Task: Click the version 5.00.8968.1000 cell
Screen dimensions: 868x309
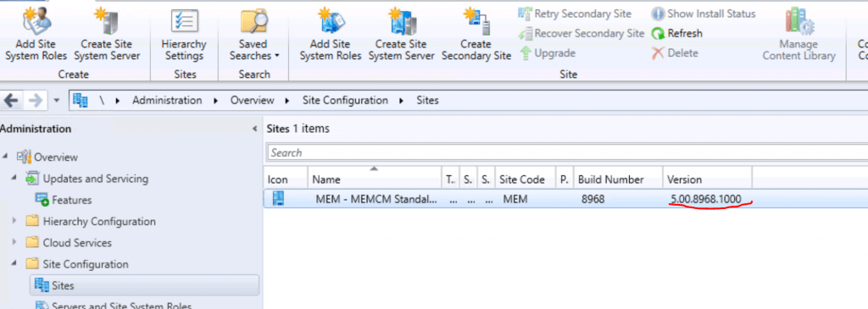Action: tap(705, 199)
